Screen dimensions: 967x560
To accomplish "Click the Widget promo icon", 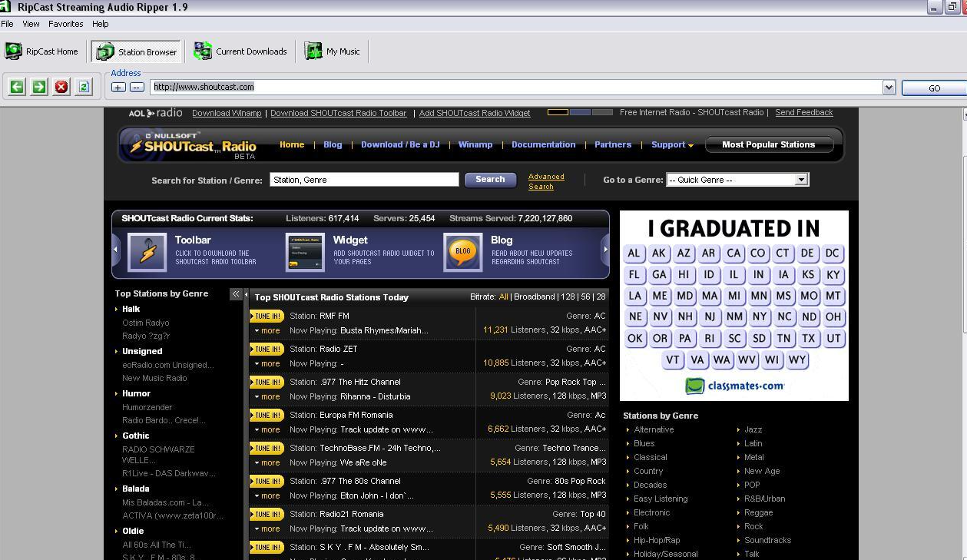I will point(305,253).
